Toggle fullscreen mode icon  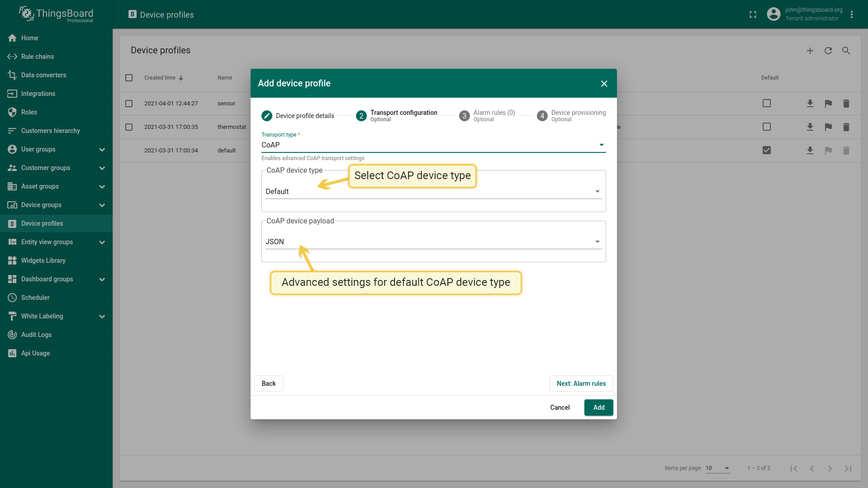tap(753, 14)
